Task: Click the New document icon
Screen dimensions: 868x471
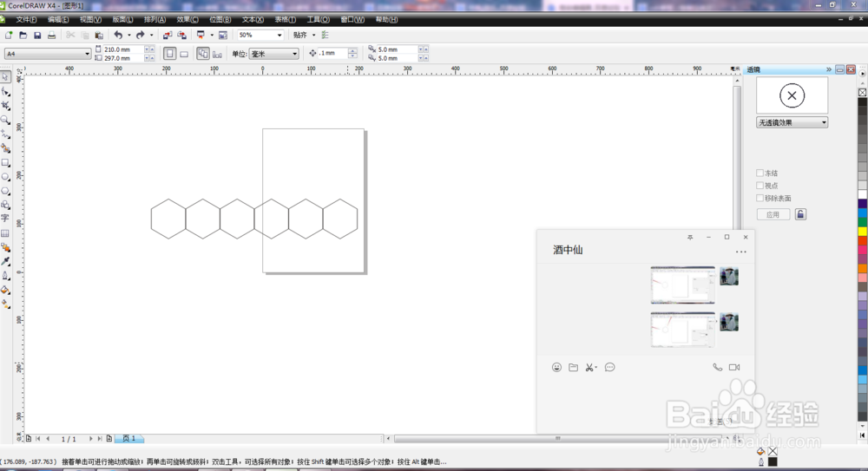Action: (x=9, y=35)
